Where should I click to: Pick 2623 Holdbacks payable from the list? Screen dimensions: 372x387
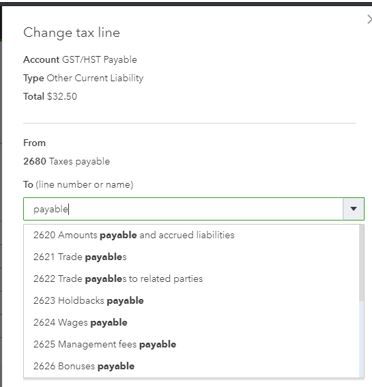(191, 301)
